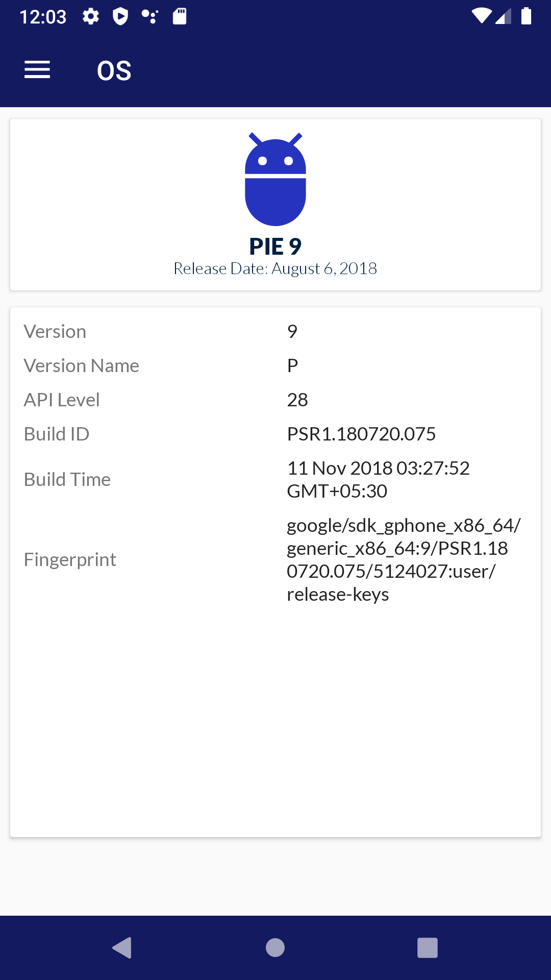This screenshot has height=980, width=551.
Task: Tap the 12:03 clock in the status bar
Action: click(x=43, y=16)
